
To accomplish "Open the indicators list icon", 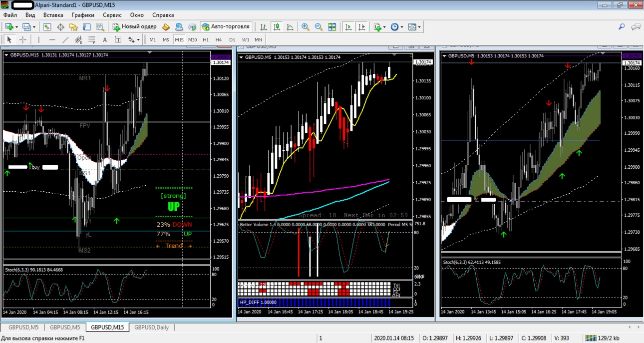I will pyautogui.click(x=377, y=27).
